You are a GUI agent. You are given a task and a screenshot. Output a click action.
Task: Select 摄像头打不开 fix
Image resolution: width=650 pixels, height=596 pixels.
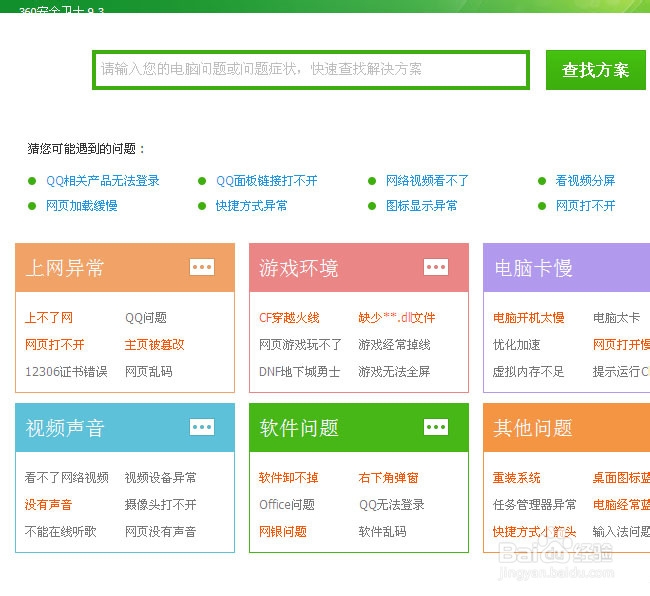(x=160, y=505)
